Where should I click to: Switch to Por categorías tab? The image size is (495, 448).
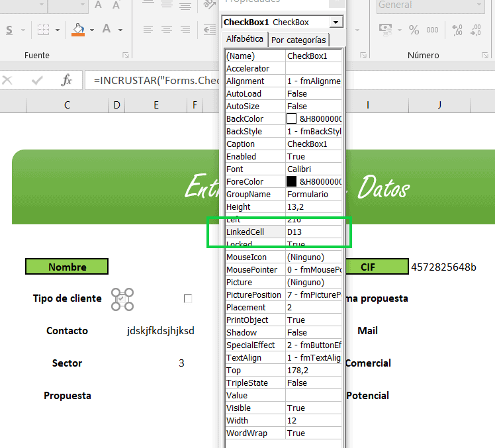(x=298, y=40)
